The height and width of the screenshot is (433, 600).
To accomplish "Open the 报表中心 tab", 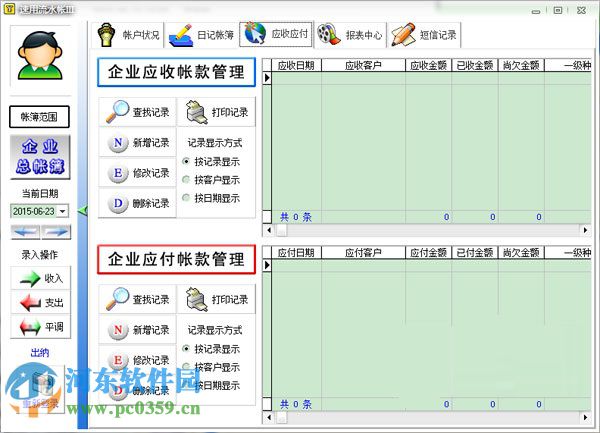I will click(350, 35).
